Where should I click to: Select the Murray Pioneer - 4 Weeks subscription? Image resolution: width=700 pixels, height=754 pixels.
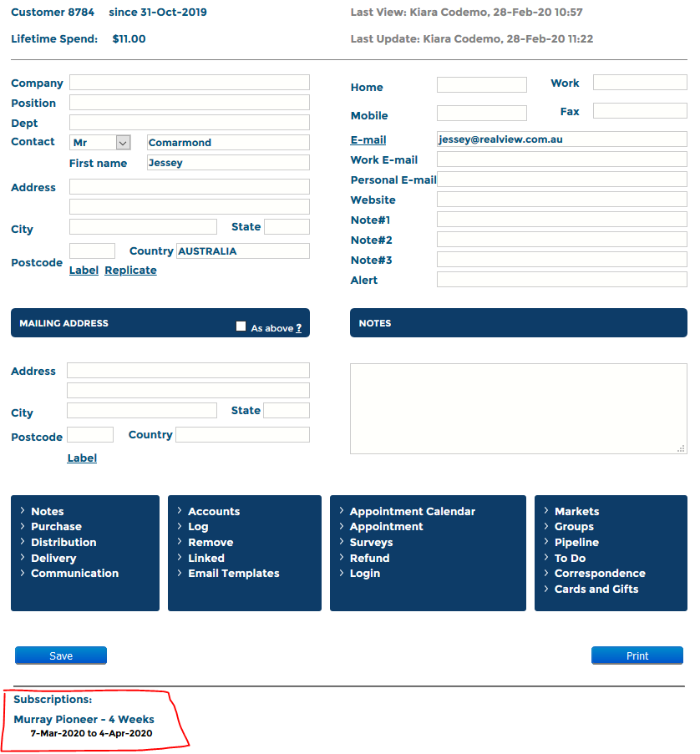click(84, 720)
